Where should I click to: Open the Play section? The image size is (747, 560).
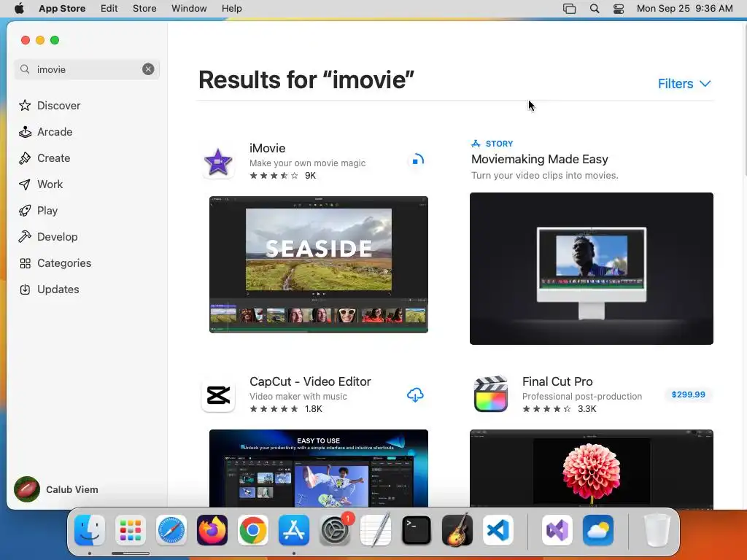(38, 211)
